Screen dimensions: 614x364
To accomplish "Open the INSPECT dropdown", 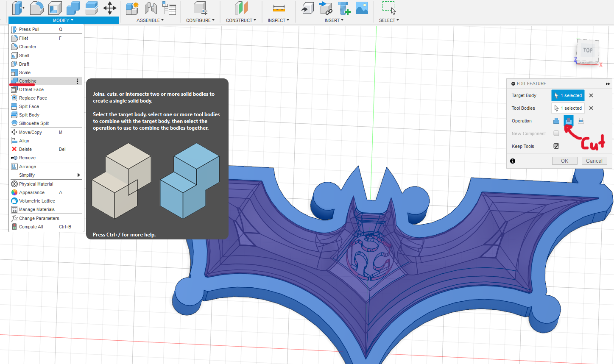I will click(279, 20).
